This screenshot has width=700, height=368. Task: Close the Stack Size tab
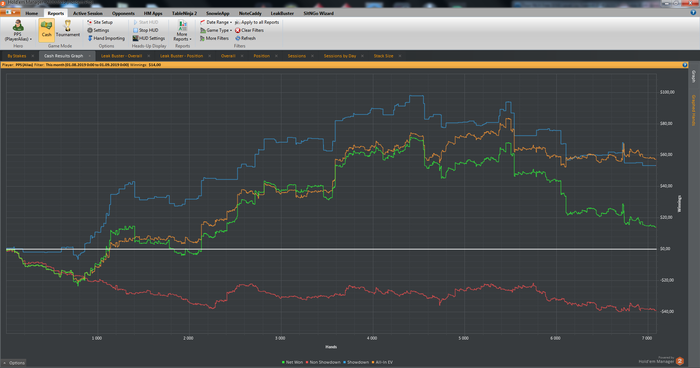[x=400, y=56]
